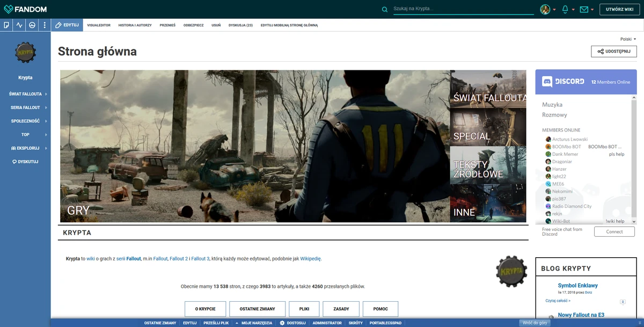Click the search magnifier icon
The image size is (644, 327).
pyautogui.click(x=384, y=9)
